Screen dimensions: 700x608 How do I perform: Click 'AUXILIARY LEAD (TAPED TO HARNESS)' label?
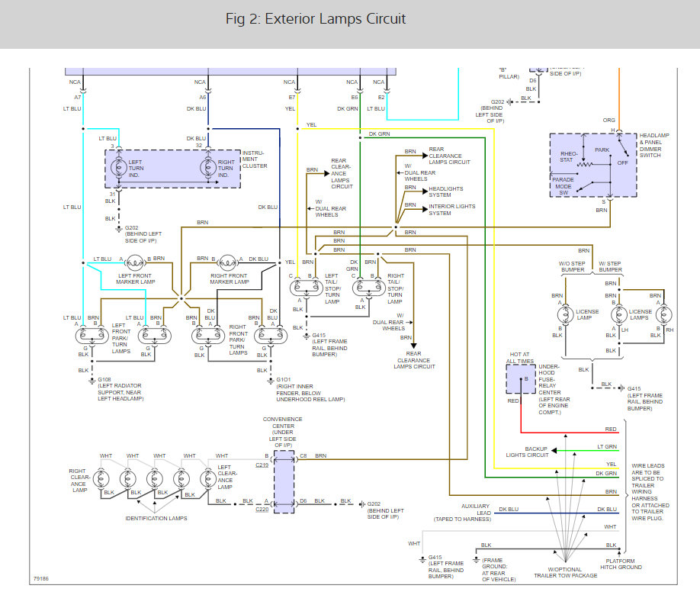pos(463,513)
